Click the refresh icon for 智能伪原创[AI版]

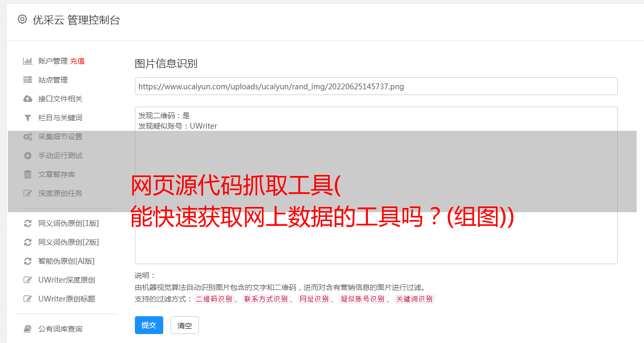[x=28, y=261]
